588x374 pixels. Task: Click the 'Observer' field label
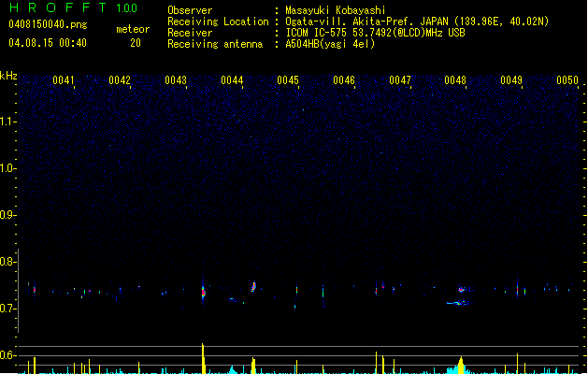click(190, 10)
